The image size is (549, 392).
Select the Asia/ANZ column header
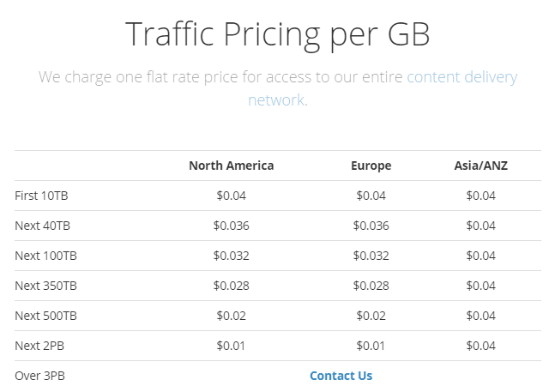pos(480,166)
